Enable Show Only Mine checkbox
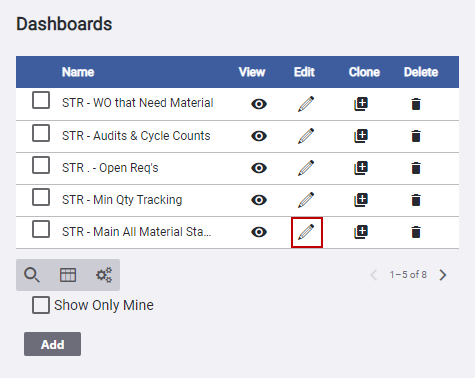Screen dimensions: 475x378 41,305
